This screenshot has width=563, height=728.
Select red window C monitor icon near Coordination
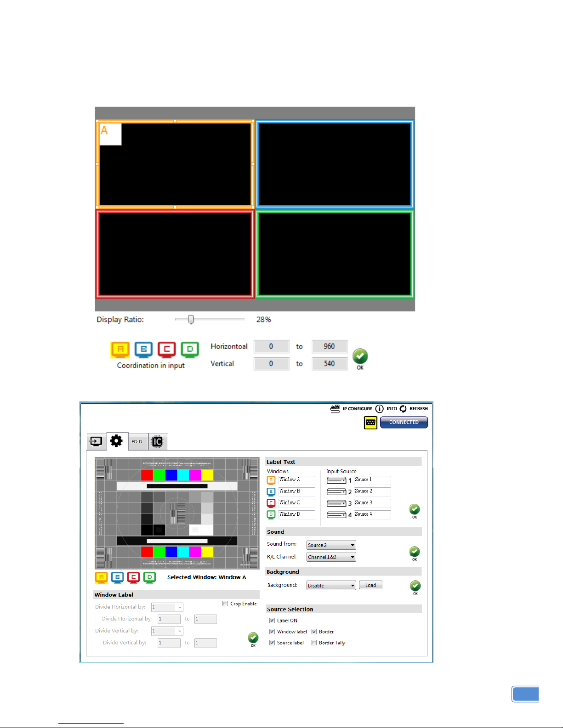[x=167, y=350]
